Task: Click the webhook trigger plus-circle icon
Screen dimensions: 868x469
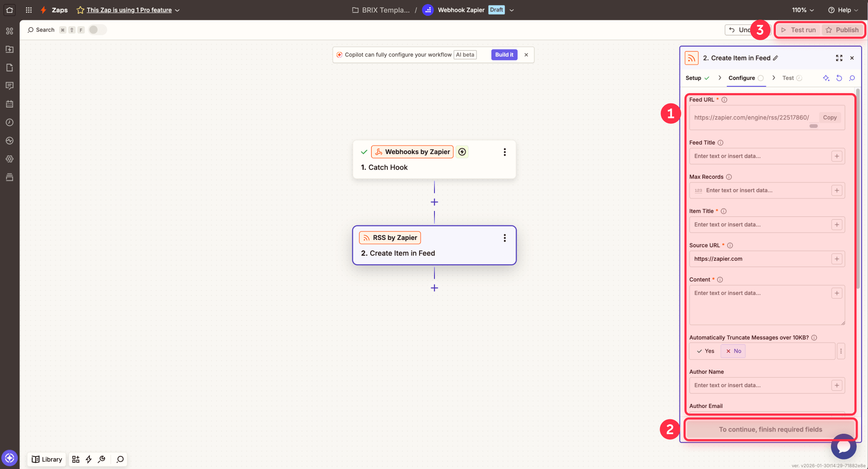Action: tap(462, 152)
